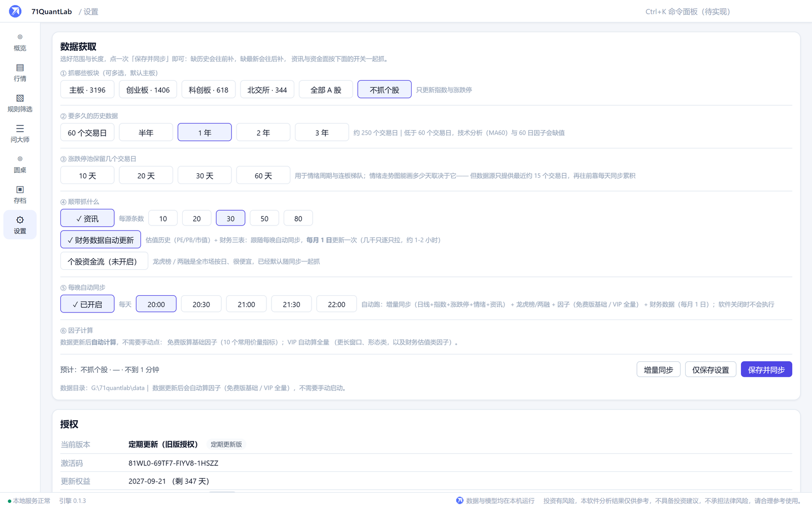The image size is (812, 508).
Task: Set auto-sync time to 22:00
Action: (x=336, y=304)
